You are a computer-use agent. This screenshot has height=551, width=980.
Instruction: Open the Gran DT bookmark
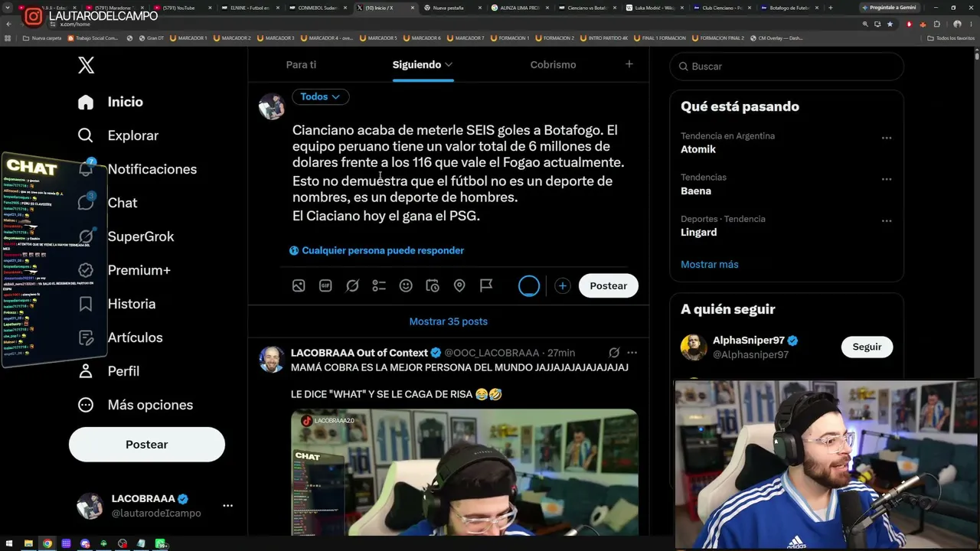coord(152,37)
